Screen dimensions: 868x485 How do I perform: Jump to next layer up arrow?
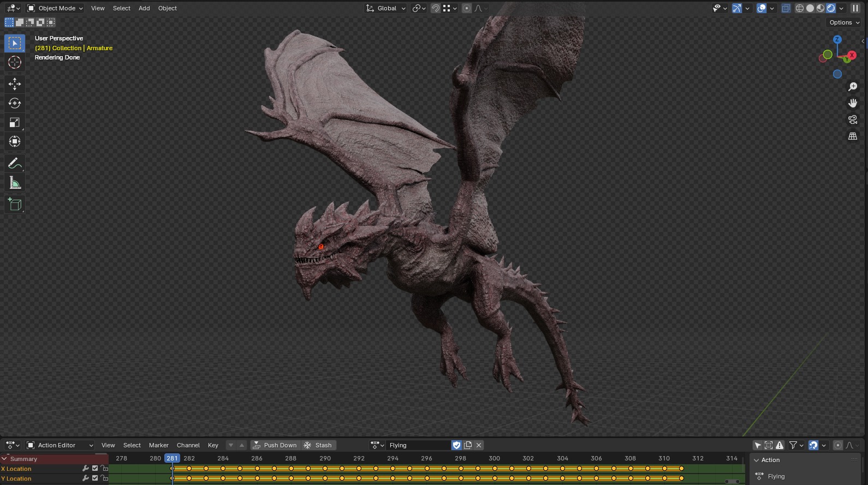click(242, 445)
